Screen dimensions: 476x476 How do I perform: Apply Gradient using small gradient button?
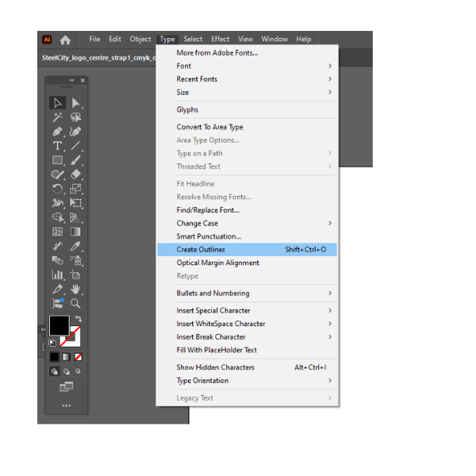coord(66,357)
